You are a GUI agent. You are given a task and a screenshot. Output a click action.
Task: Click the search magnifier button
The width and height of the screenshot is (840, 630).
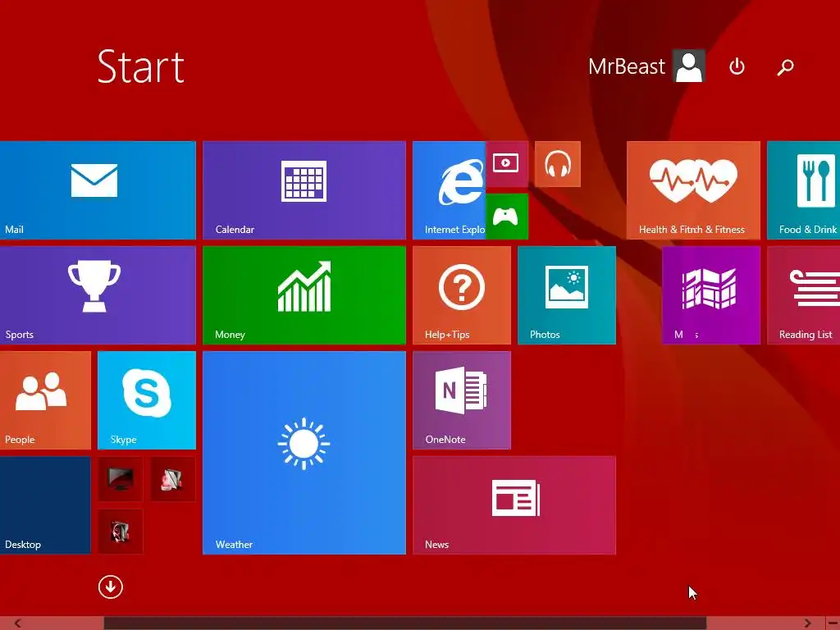point(785,67)
